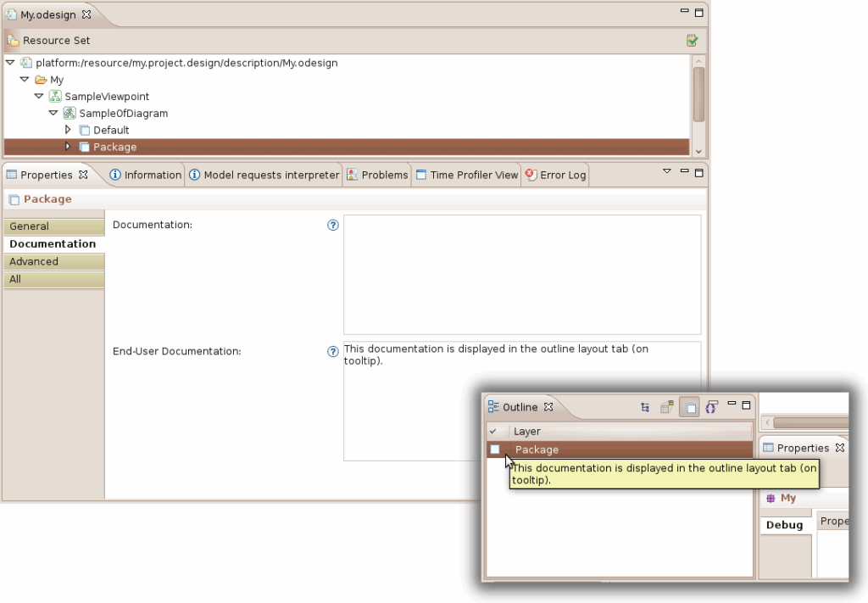
Task: Click the SampleViewpoint node icon
Action: (55, 97)
